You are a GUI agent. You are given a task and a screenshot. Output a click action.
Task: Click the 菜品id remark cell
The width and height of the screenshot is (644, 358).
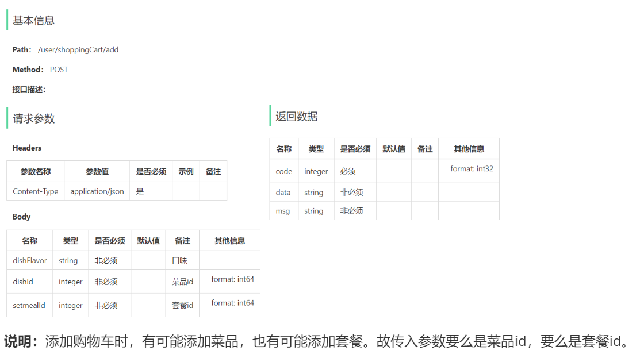182,282
